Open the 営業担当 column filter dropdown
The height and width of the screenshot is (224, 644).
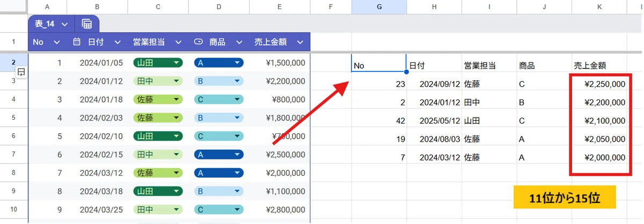point(179,42)
